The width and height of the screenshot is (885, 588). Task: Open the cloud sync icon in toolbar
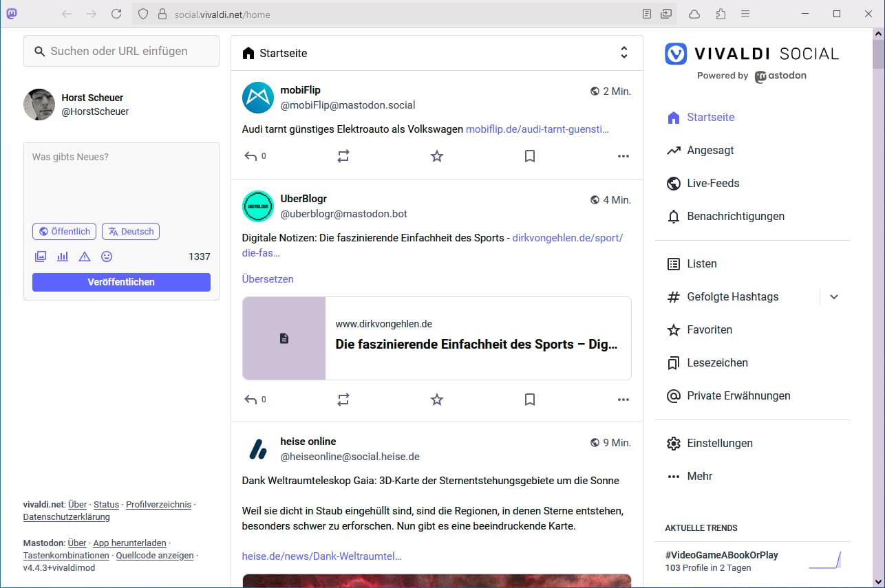click(694, 14)
